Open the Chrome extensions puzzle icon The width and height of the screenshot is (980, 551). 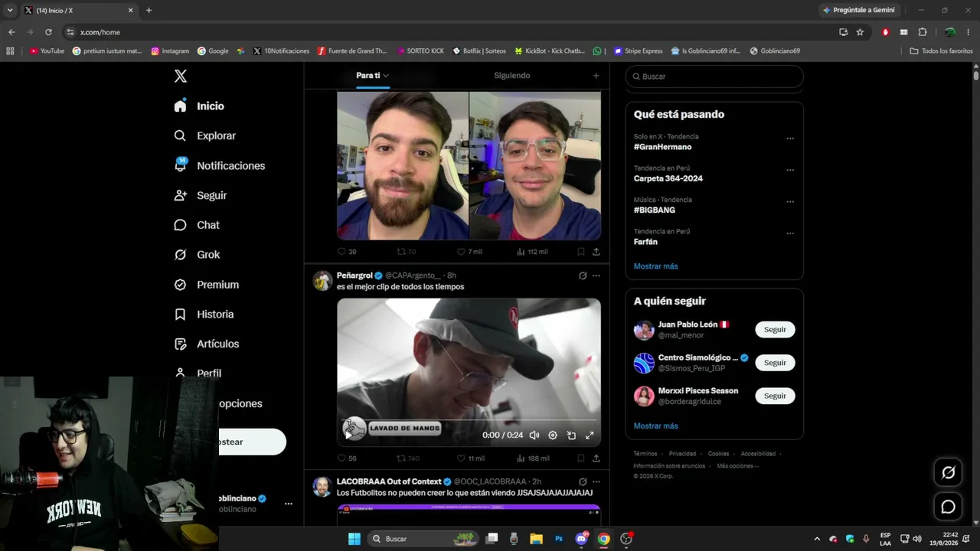tap(922, 32)
